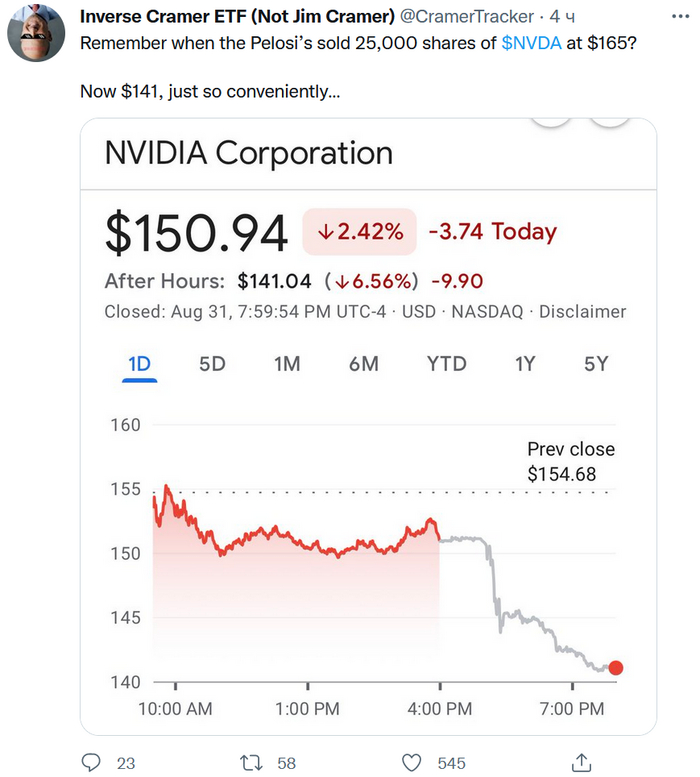The width and height of the screenshot is (700, 777).
Task: Switch chart to YTD range
Action: click(446, 364)
